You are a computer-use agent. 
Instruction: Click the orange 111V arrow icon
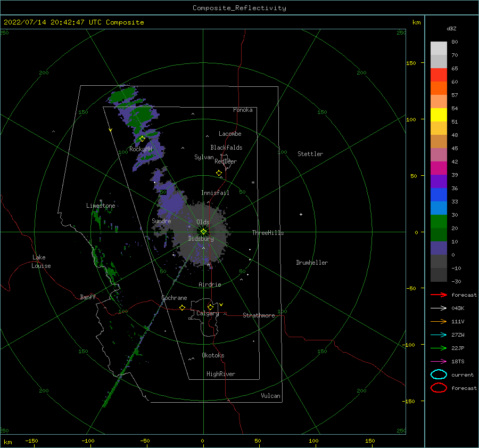pyautogui.click(x=439, y=321)
